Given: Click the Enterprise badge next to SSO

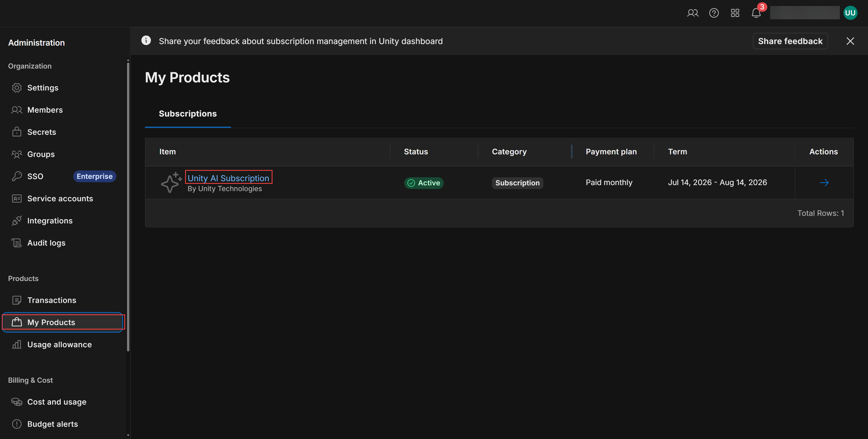Looking at the screenshot, I should tap(94, 176).
